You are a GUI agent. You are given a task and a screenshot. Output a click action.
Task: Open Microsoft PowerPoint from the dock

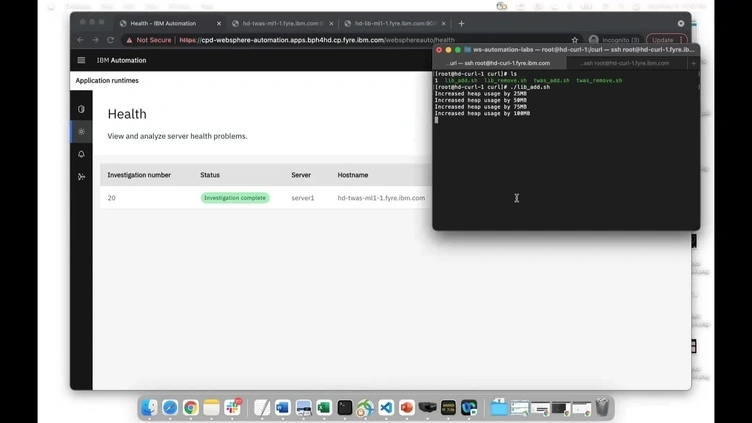[x=407, y=408]
